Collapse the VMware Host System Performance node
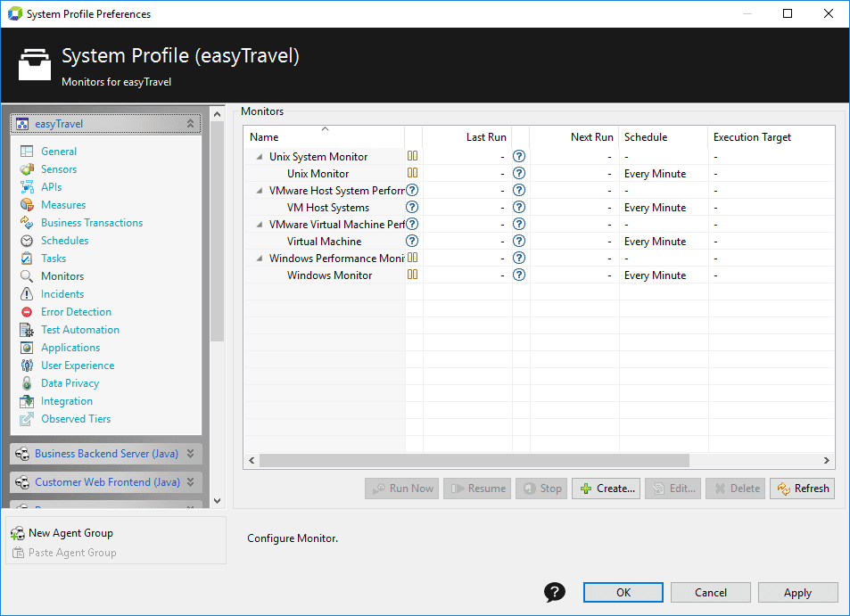 coord(260,191)
